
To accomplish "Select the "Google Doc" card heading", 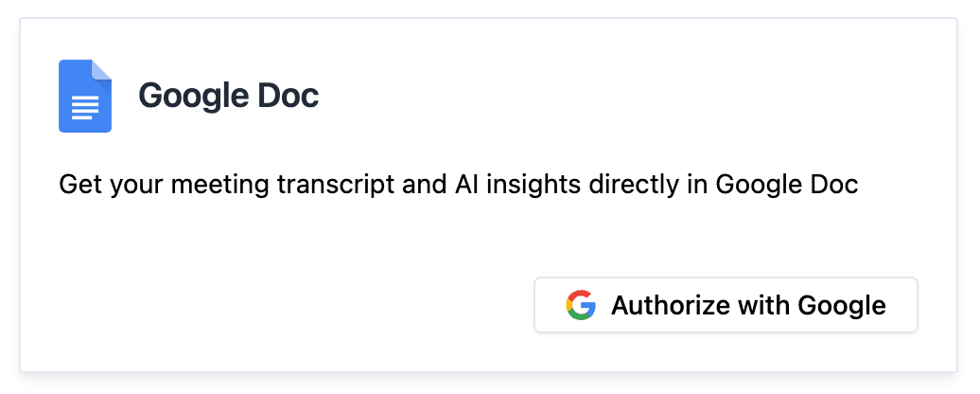I will pyautogui.click(x=228, y=96).
